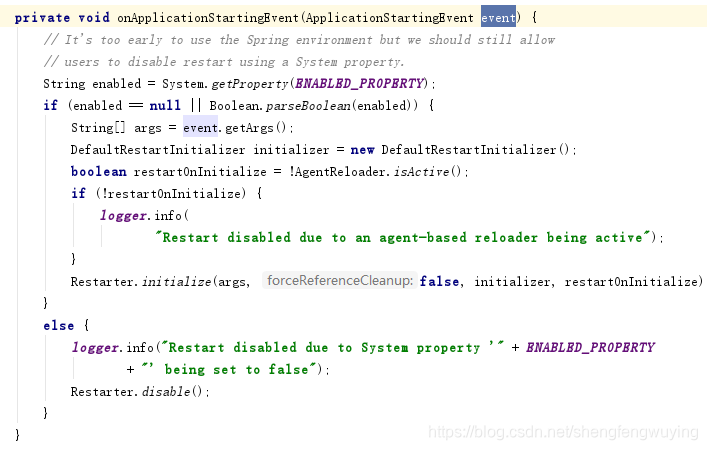Click the isActive() method call

click(x=427, y=172)
